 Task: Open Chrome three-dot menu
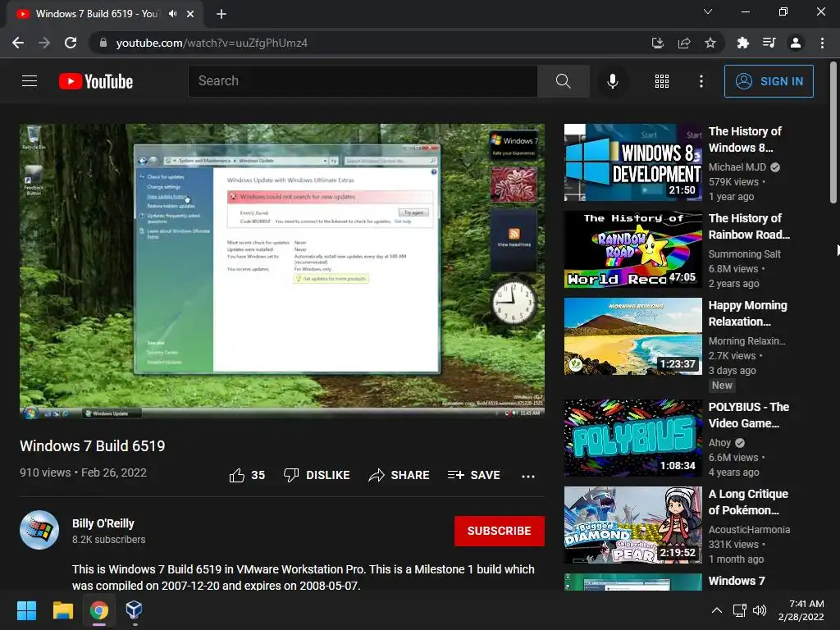click(x=822, y=43)
